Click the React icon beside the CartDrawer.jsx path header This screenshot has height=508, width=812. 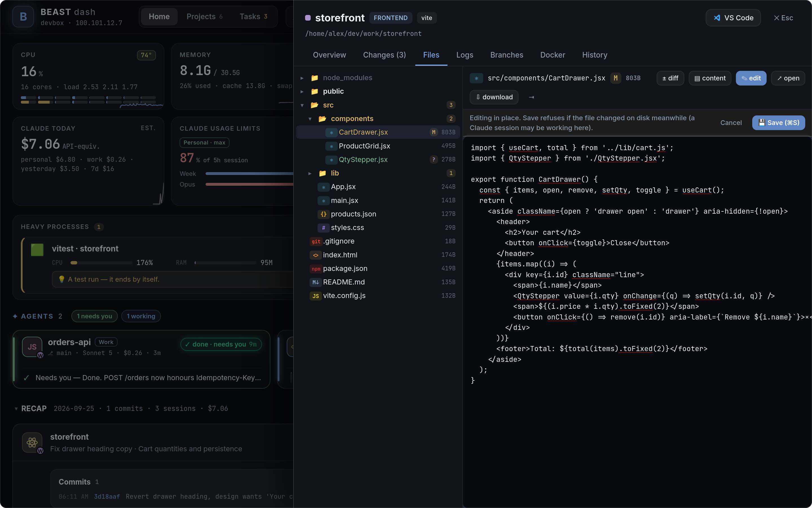(x=476, y=78)
